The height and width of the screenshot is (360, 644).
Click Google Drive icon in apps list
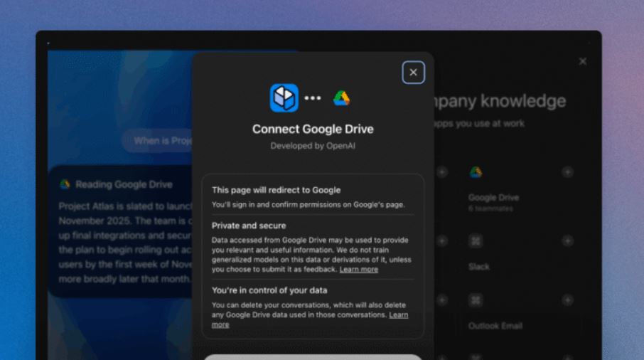coord(476,172)
